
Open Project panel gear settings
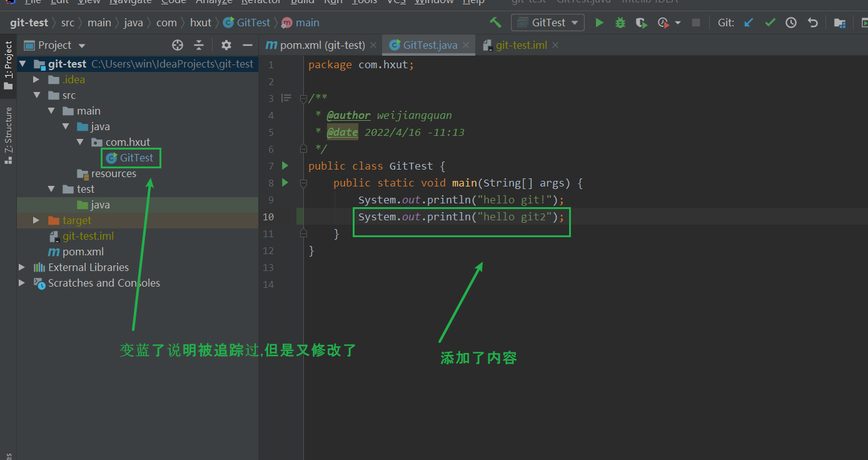[x=226, y=45]
